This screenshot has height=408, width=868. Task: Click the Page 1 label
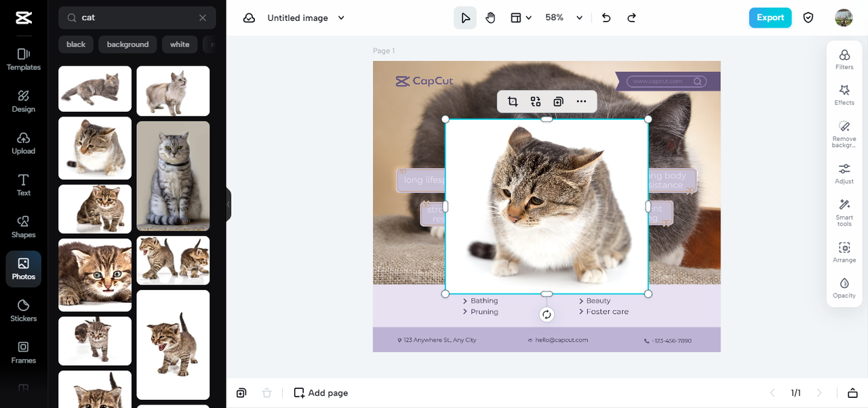tap(384, 51)
